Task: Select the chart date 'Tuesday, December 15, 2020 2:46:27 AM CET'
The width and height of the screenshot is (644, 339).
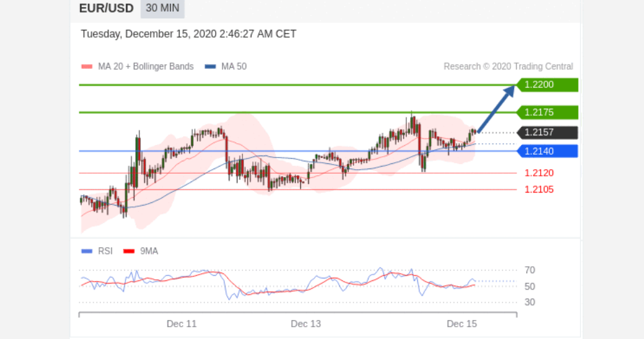Action: click(188, 34)
